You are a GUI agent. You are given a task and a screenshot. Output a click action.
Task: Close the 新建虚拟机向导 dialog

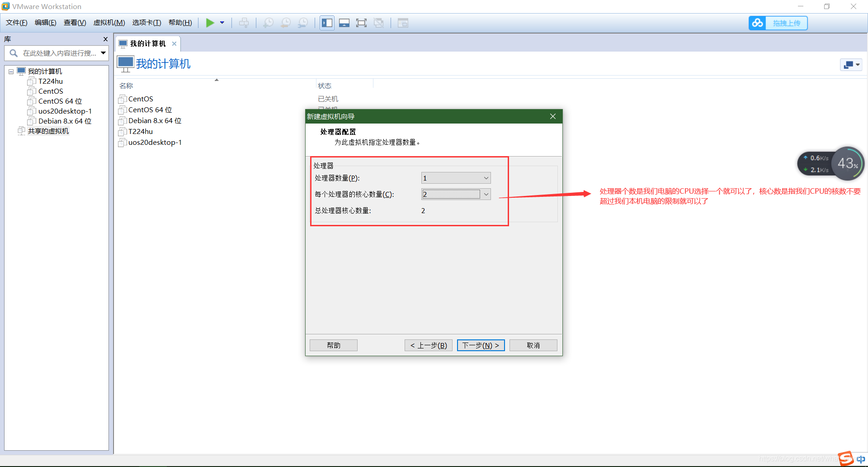553,117
